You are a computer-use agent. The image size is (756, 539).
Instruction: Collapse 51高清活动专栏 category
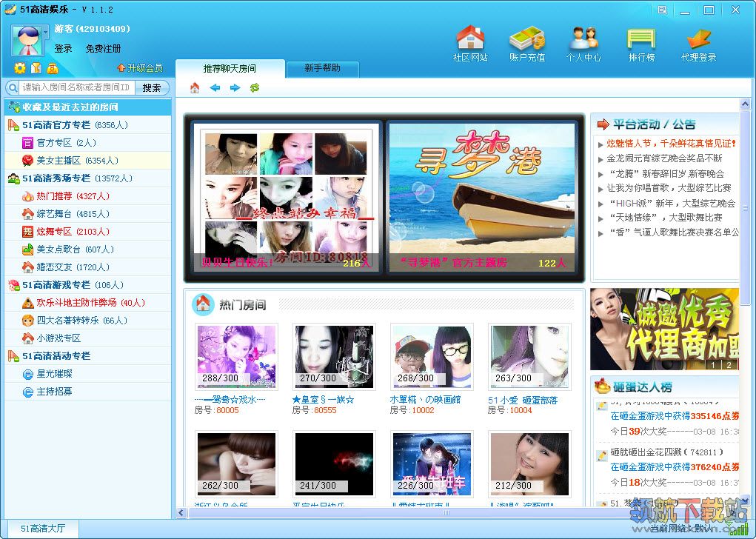point(87,356)
